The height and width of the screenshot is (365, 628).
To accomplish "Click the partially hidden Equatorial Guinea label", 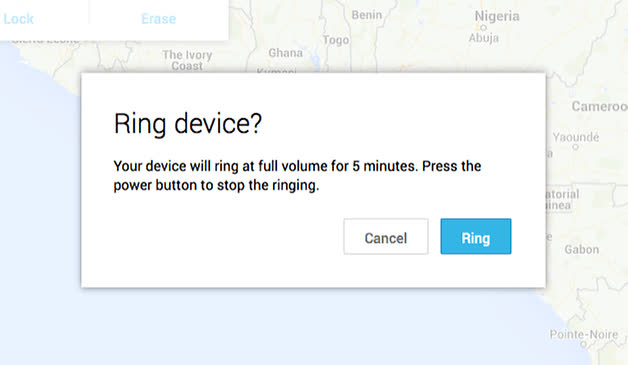I will point(562,200).
